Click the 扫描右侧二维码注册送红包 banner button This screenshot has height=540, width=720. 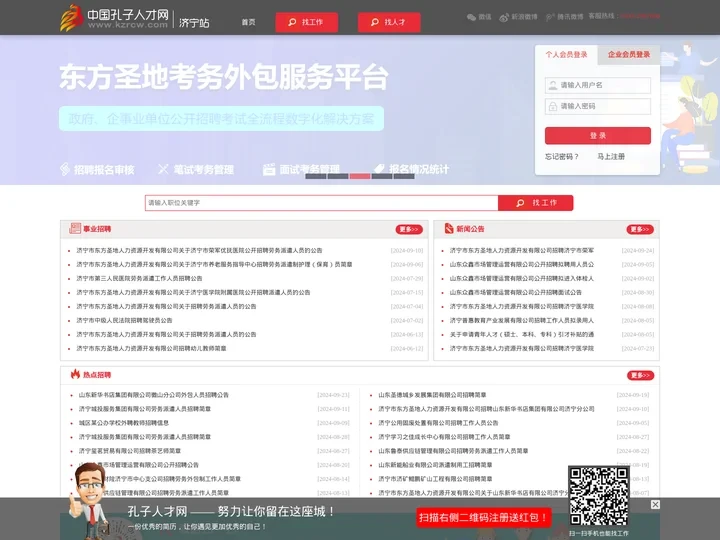click(x=484, y=518)
